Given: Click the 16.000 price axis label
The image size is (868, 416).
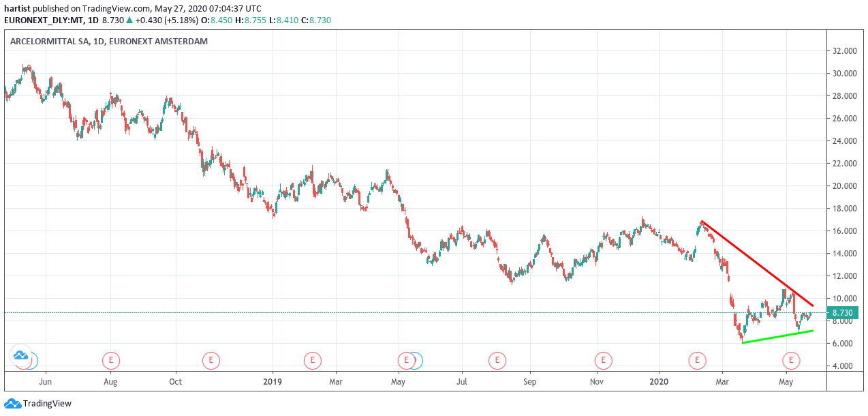Looking at the screenshot, I should [843, 231].
